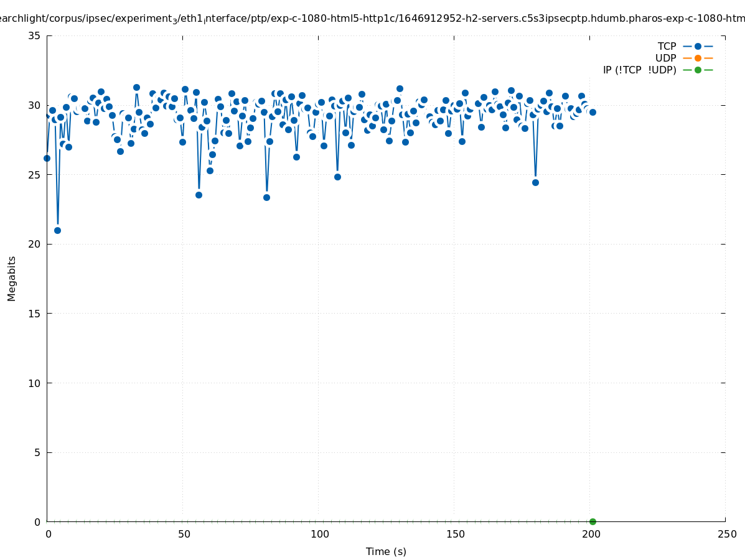Screen dimensions: 745x560
Task: Click the green data point at 200 seconds
Action: pos(593,521)
